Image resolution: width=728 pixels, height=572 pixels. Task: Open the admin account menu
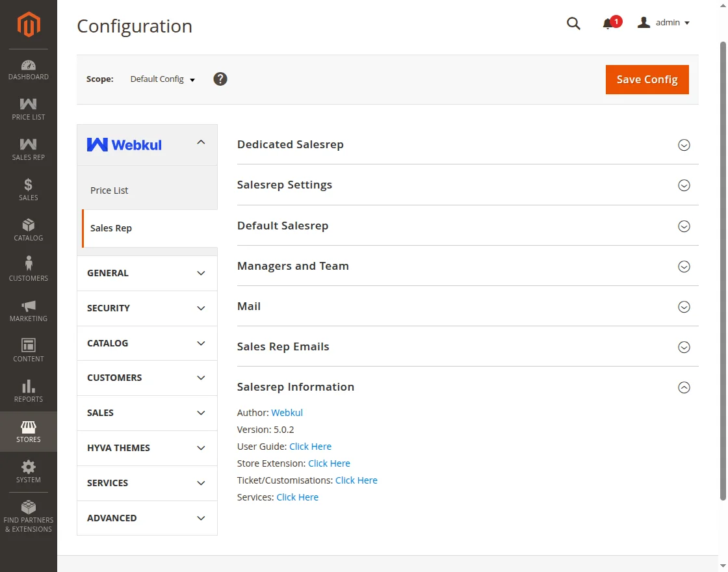pos(664,23)
